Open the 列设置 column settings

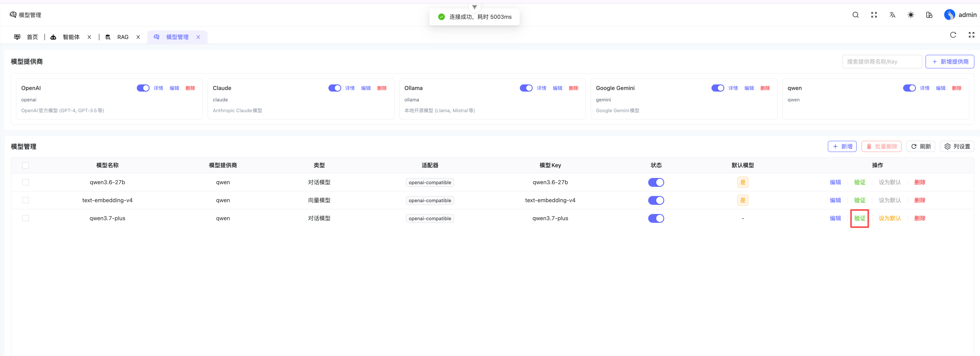pyautogui.click(x=957, y=147)
